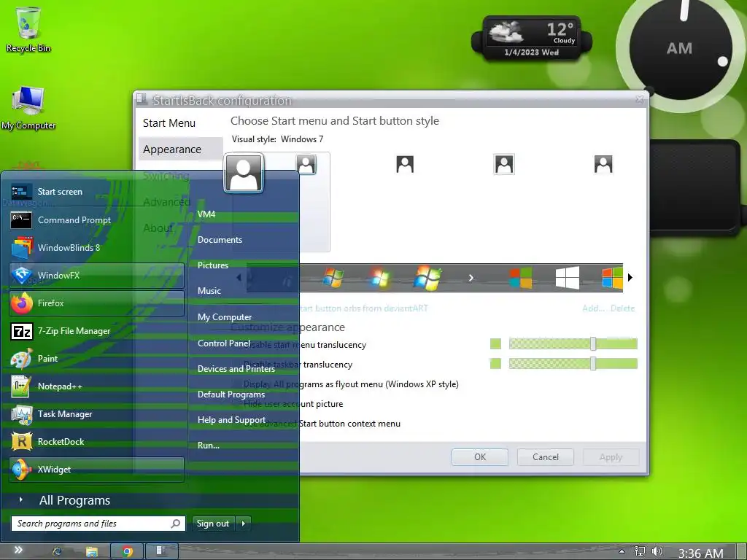Launch Command Prompt from Start menu

click(96, 220)
